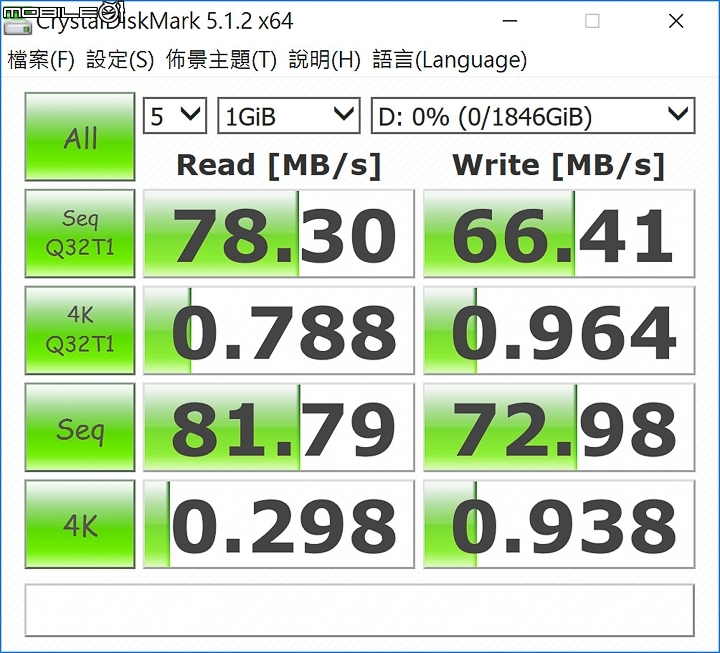Click Seq Q32T1 write result 66.41
720x653 pixels.
tap(559, 234)
